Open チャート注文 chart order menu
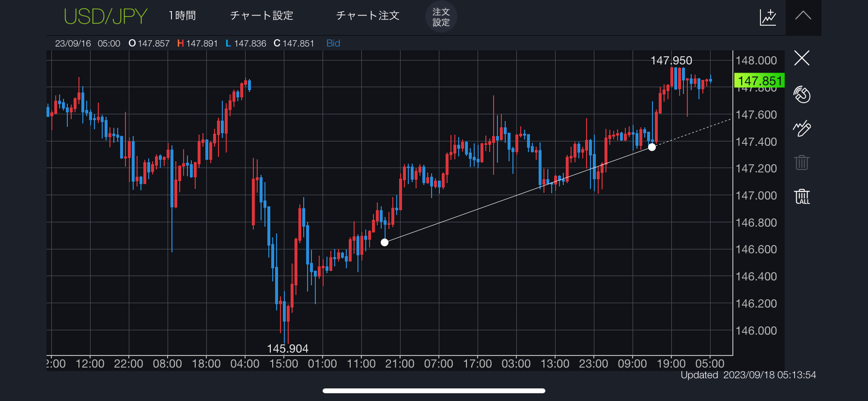This screenshot has height=401, width=868. click(x=368, y=15)
